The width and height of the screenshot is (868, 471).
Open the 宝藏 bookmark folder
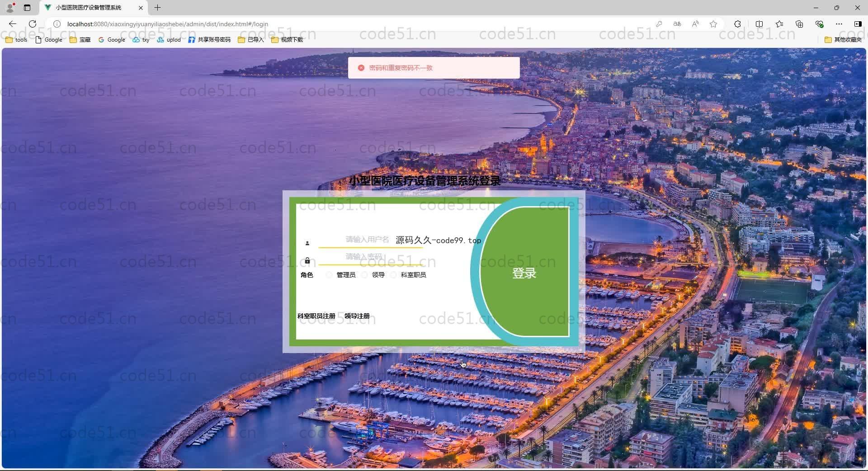[x=80, y=40]
